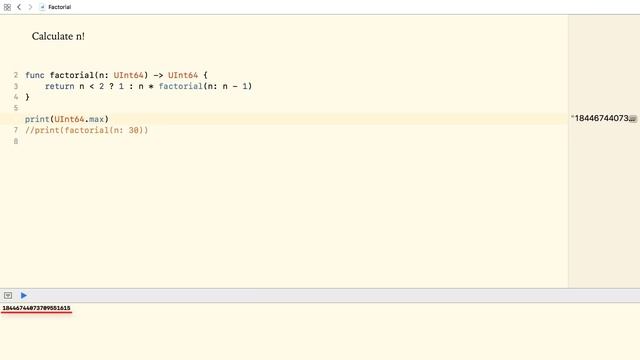The image size is (640, 360).
Task: Click the closing brace on line 4
Action: [x=27, y=97]
